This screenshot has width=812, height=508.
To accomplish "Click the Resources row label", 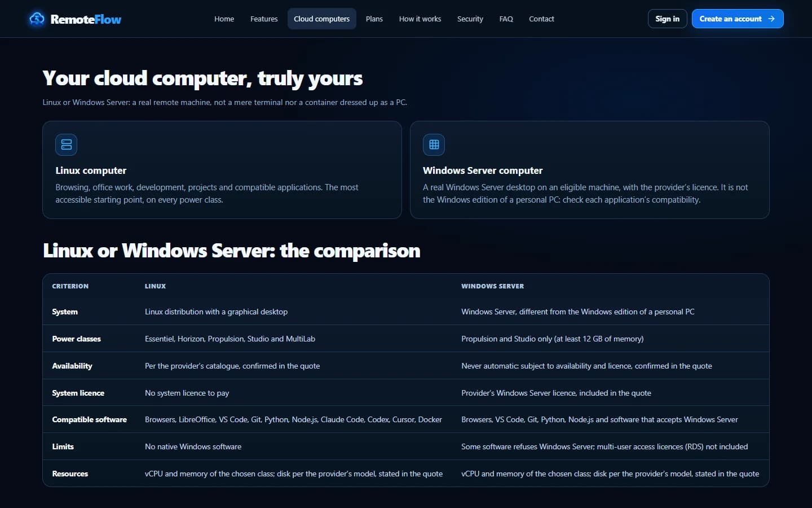I will pyautogui.click(x=70, y=474).
